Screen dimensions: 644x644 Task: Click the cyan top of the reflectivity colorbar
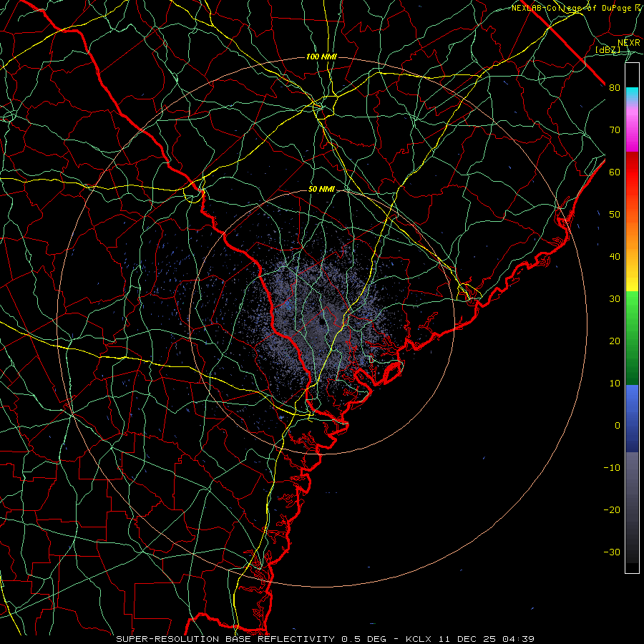pyautogui.click(x=632, y=94)
